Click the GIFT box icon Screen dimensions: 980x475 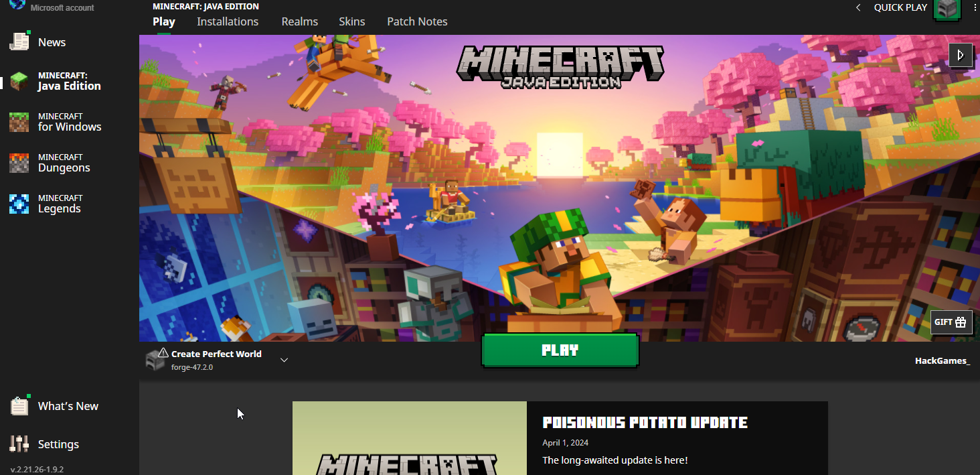pos(951,322)
